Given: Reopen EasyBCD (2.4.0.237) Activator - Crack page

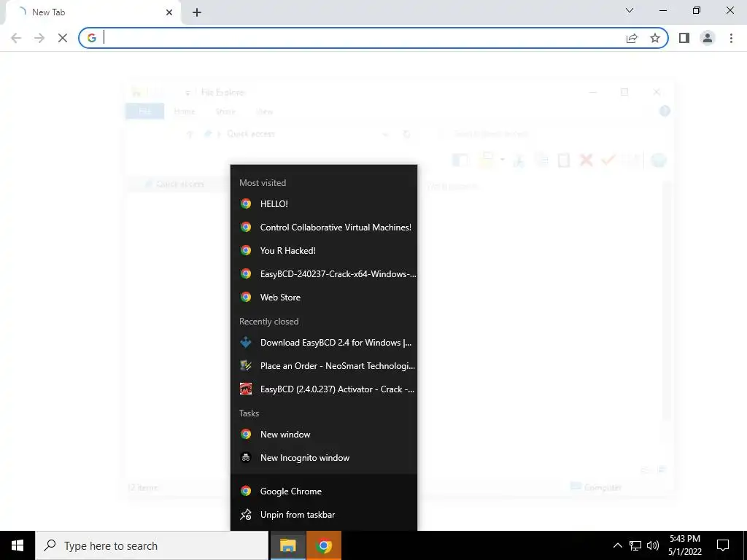Looking at the screenshot, I should pos(323,389).
